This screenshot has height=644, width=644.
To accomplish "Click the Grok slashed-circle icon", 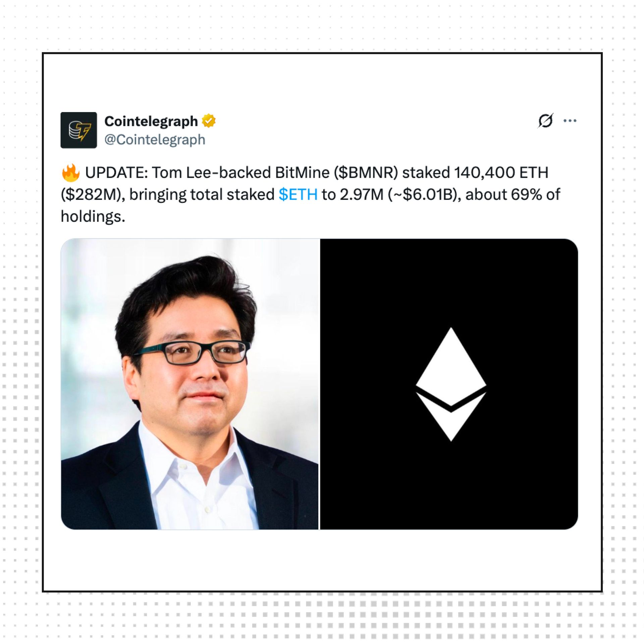I will tap(545, 121).
